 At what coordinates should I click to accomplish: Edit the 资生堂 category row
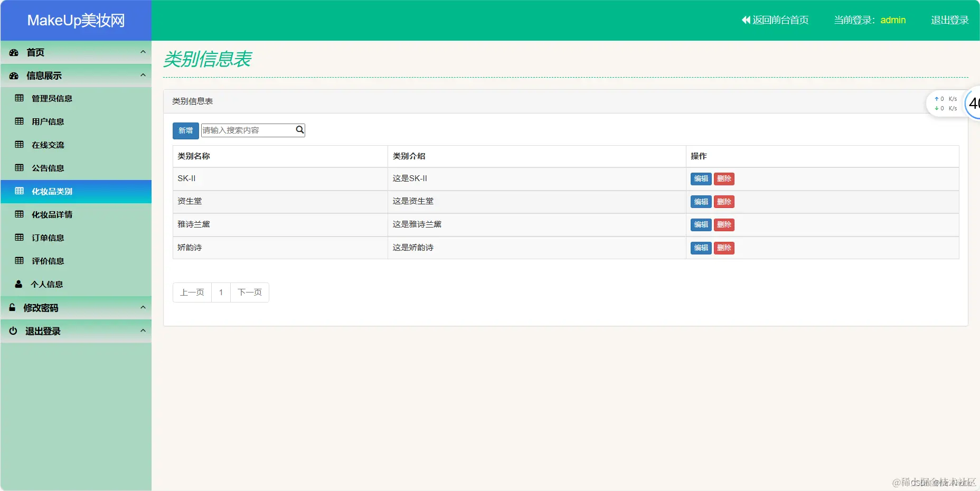(x=701, y=202)
